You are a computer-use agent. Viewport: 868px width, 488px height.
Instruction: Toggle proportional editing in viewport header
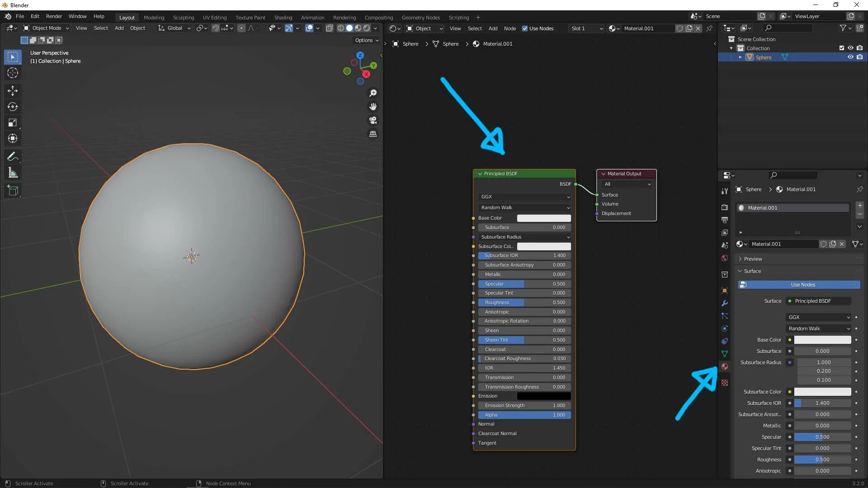241,28
